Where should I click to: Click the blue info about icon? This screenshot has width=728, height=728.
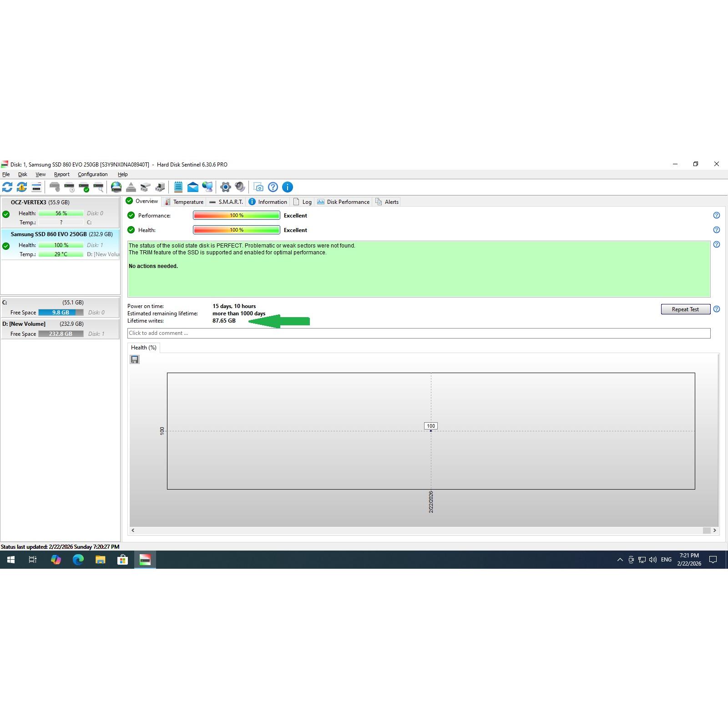click(288, 187)
